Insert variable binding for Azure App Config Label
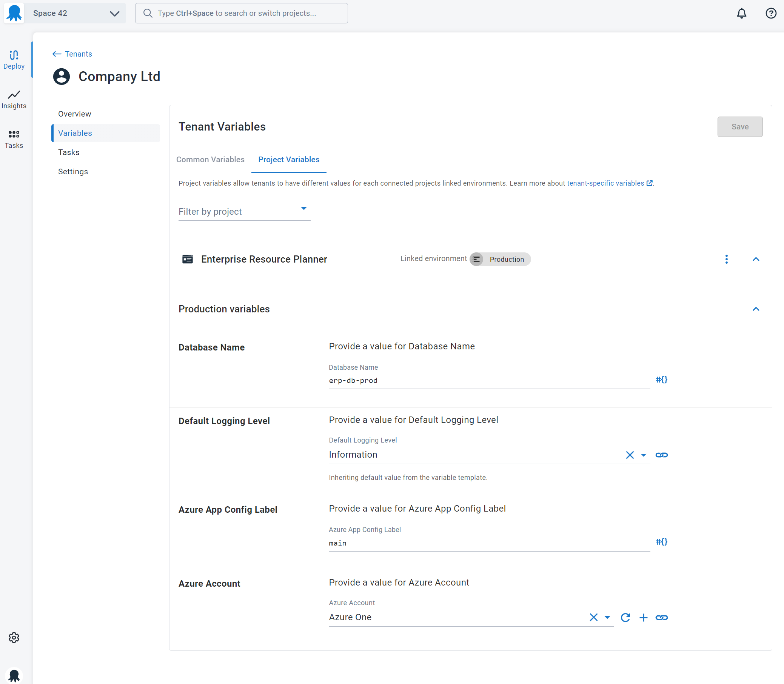The image size is (784, 684). (x=661, y=542)
